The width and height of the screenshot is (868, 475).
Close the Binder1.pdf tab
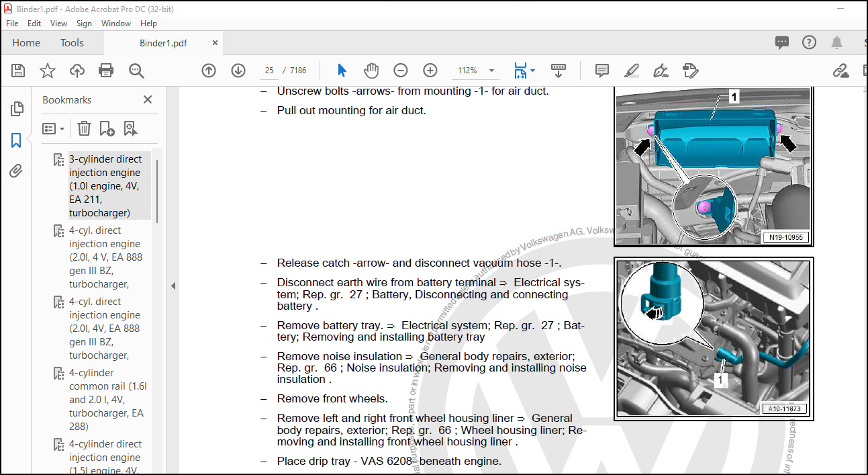point(215,42)
